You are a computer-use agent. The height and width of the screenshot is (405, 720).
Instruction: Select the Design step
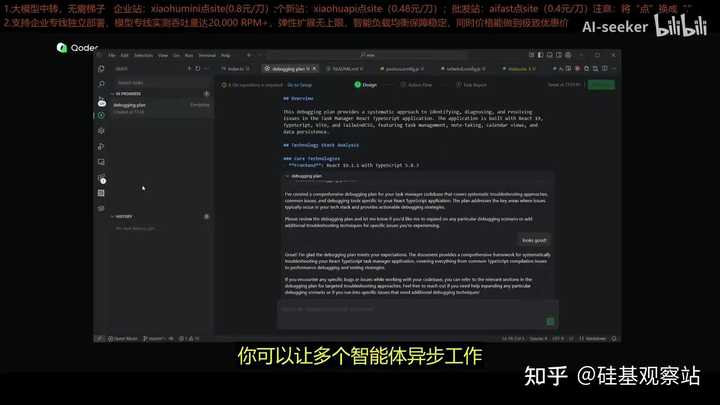pos(366,85)
